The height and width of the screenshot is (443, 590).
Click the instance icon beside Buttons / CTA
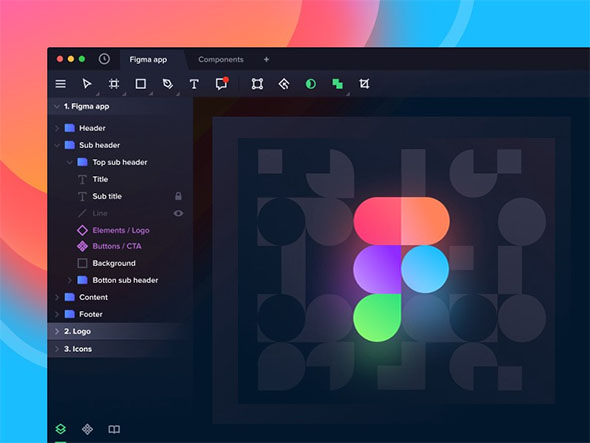coord(82,246)
